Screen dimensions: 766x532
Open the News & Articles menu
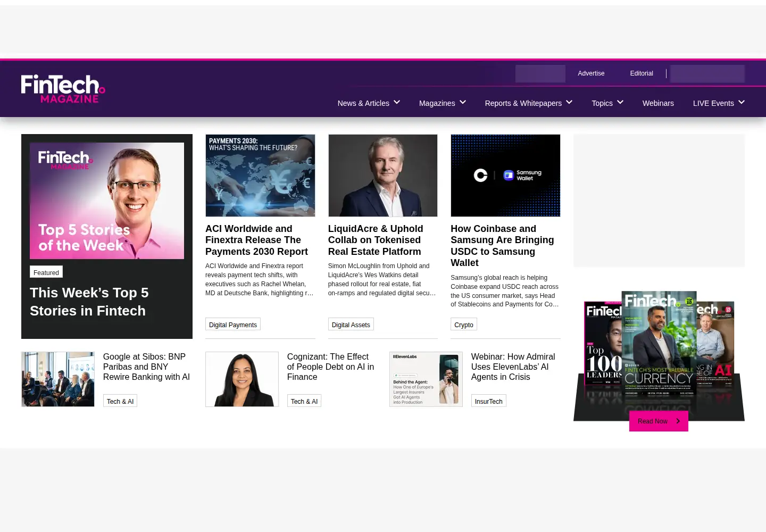coord(363,103)
